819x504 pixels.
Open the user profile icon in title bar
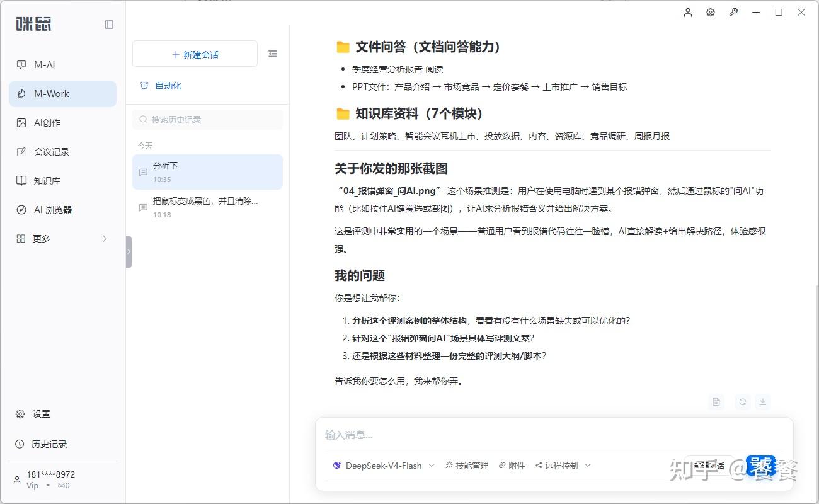coord(688,12)
